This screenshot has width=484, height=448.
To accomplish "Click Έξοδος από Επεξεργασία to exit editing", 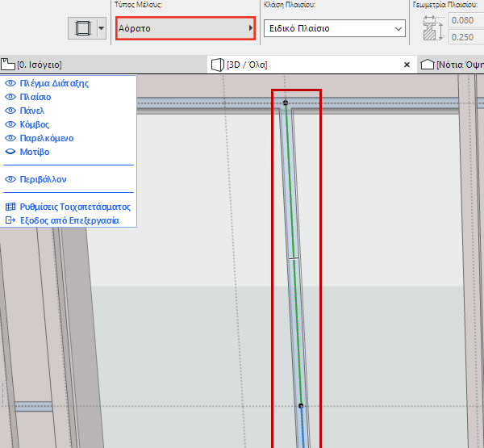I will click(x=68, y=220).
